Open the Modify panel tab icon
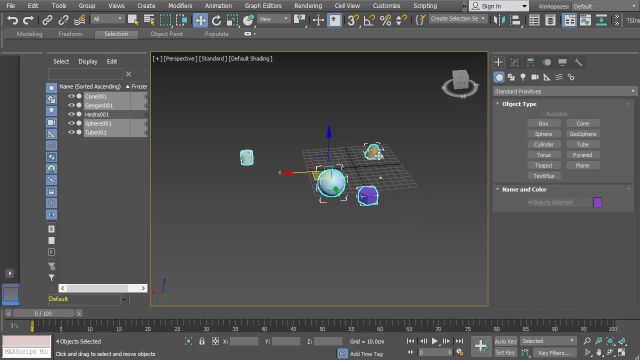640x360 pixels. point(514,62)
